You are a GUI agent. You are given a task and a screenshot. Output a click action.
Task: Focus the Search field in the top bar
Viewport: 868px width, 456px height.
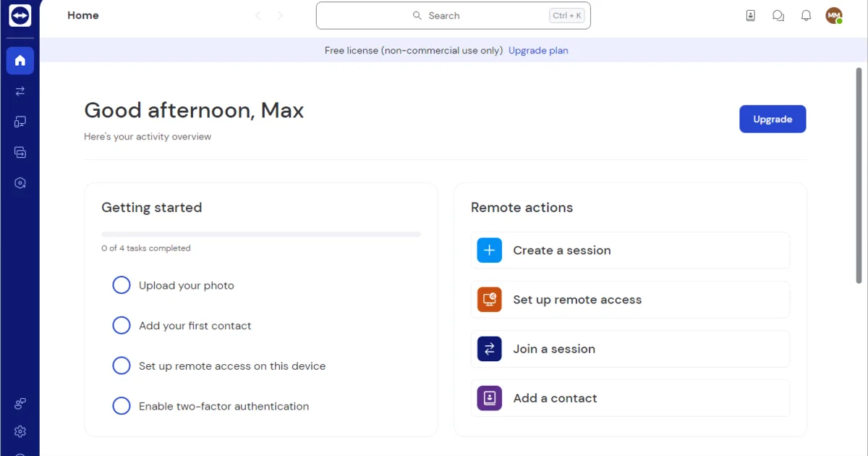[x=454, y=16]
